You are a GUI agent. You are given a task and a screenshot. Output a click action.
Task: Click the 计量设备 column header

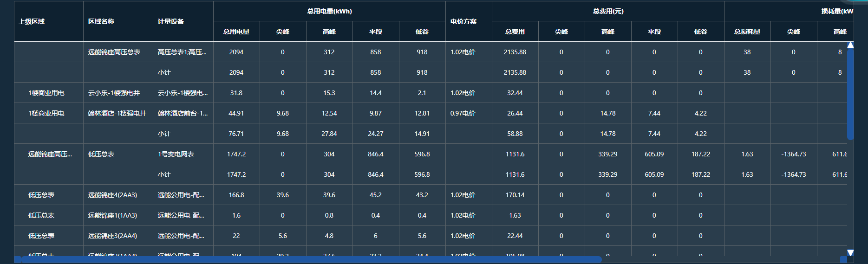point(171,21)
